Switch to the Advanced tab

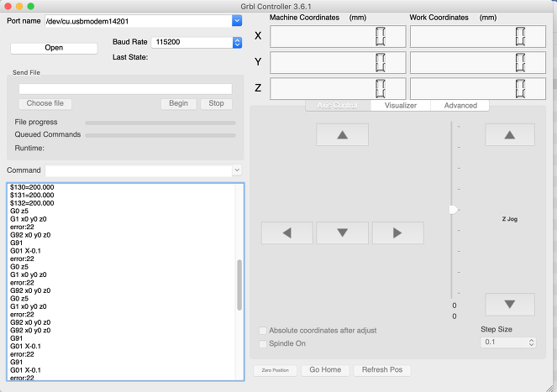pyautogui.click(x=460, y=106)
